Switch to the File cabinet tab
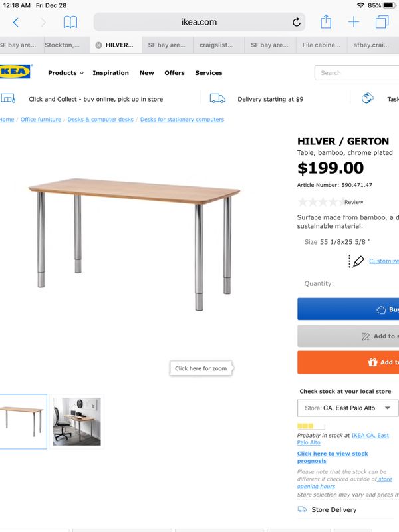Screen dimensions: 399x532 [321, 45]
